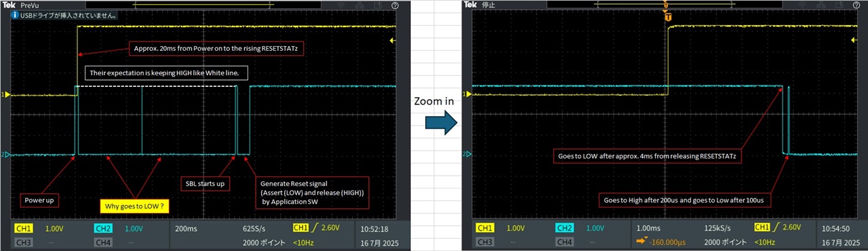Click the help icon on the left oscilloscope
This screenshot has width=868, height=251.
[x=395, y=5]
